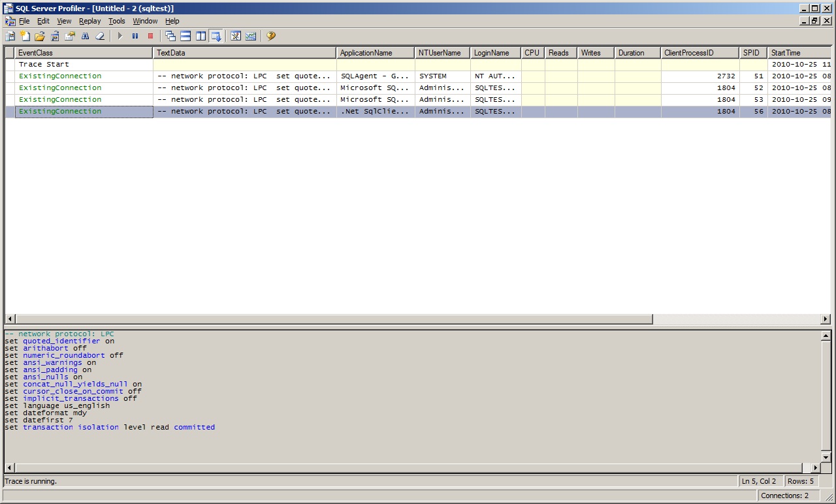
Task: Click 'set quoted_identifier on' line in details pane
Action: pos(59,341)
